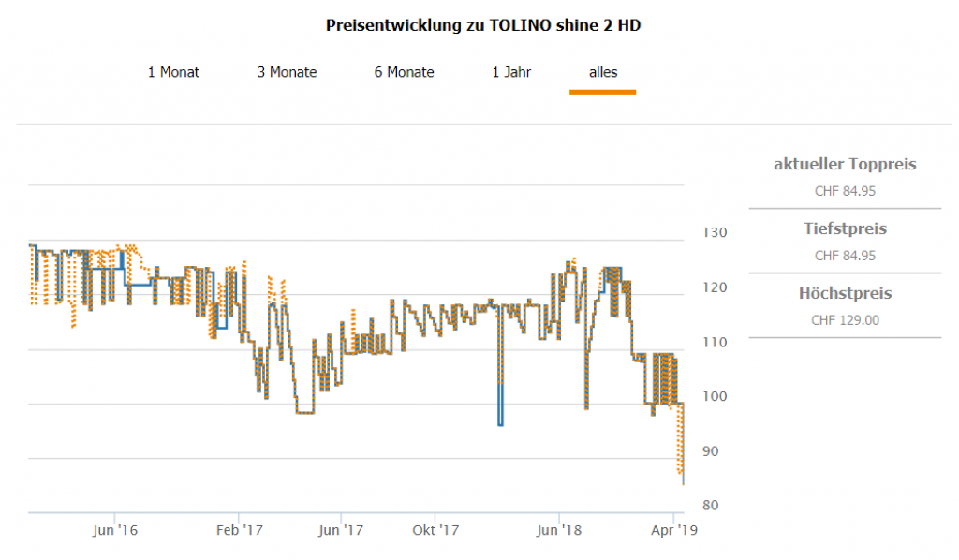Click the 'aktueller Toppreis' heading
The height and width of the screenshot is (560, 959).
click(845, 165)
